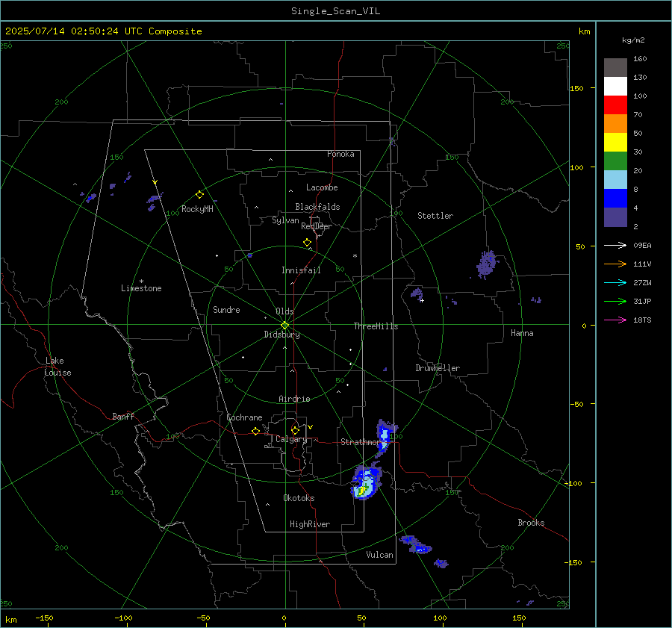Click the Cochrane town label
The width and height of the screenshot is (672, 628).
tap(244, 417)
